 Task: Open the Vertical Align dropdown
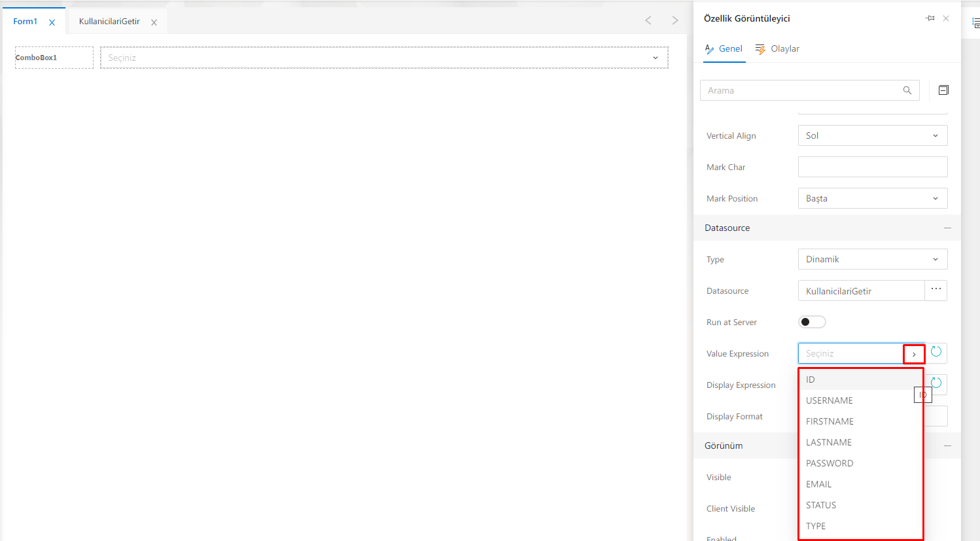coord(872,135)
